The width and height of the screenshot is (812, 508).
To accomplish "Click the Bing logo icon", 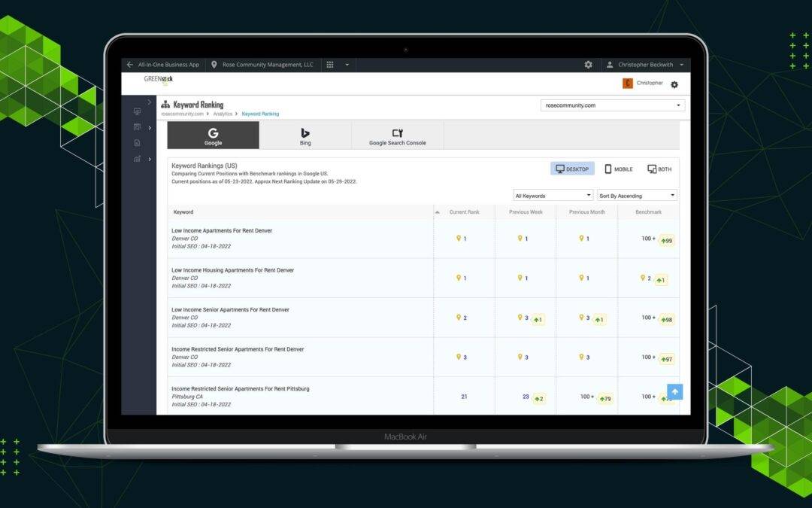I will click(x=305, y=133).
